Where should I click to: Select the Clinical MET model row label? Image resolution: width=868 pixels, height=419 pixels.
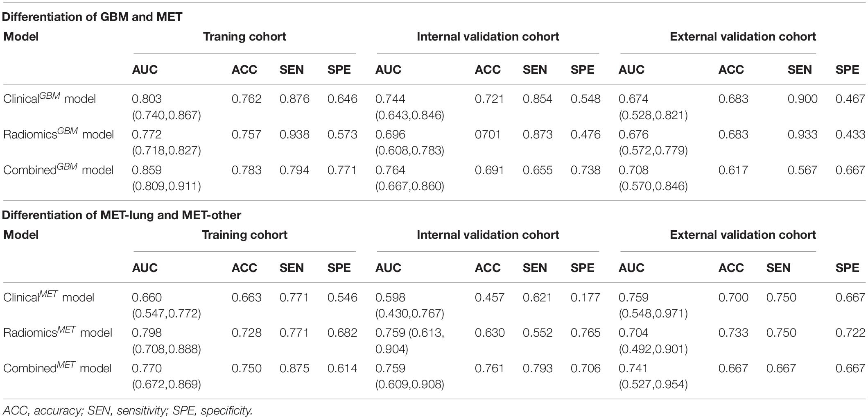click(x=49, y=297)
